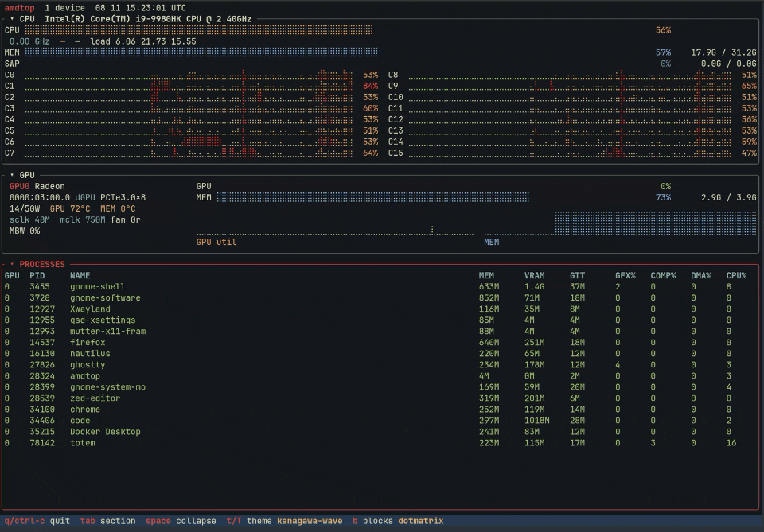Select the nautilus process row

click(381, 354)
